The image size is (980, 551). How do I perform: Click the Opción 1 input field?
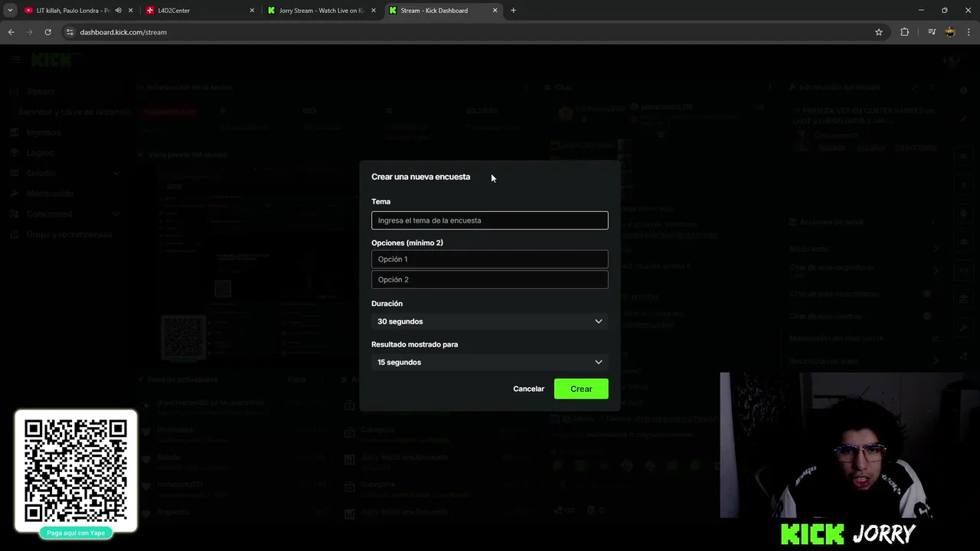pyautogui.click(x=490, y=259)
